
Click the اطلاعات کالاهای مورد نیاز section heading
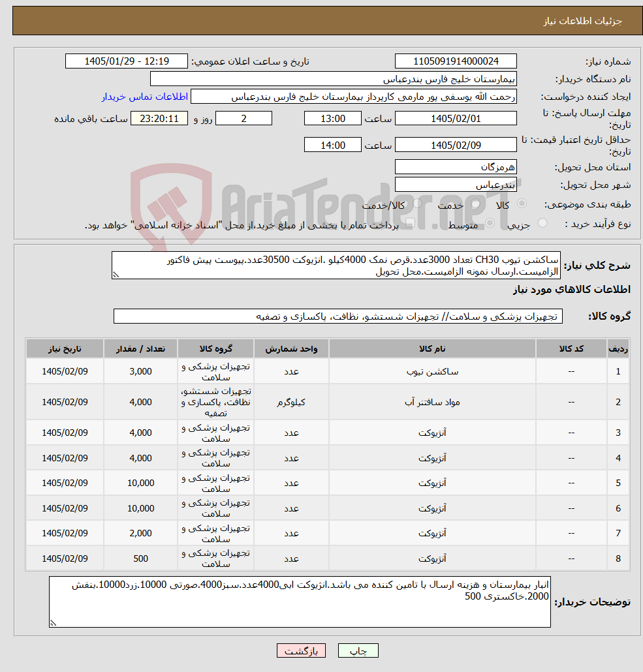pyautogui.click(x=571, y=290)
